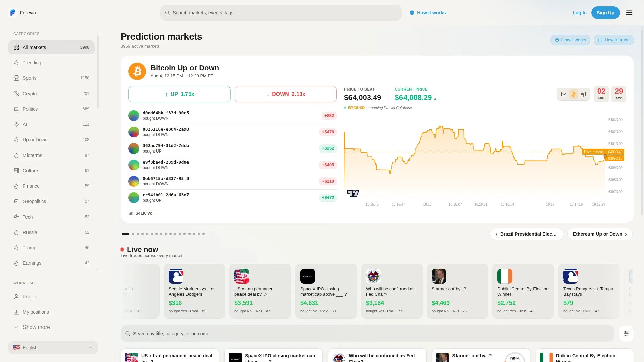Click the trader ID e9f8ba4d-289d-9d0e
This screenshot has width=644, height=362.
(166, 162)
